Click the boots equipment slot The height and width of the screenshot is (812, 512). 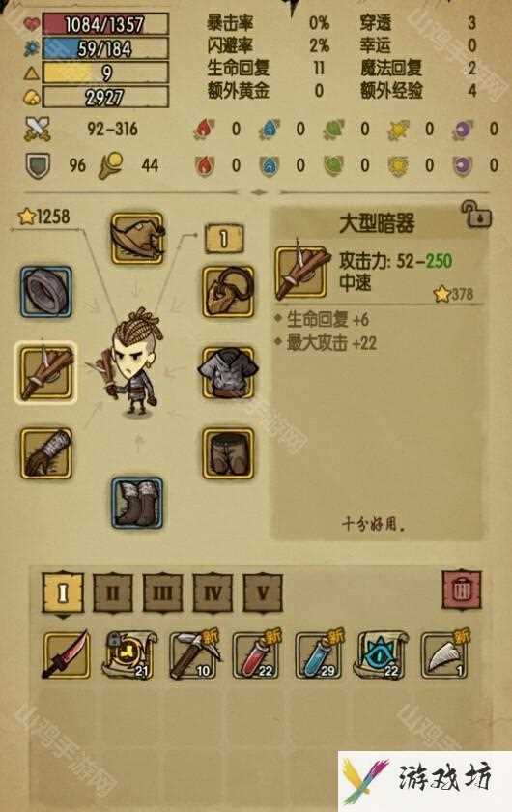click(137, 503)
